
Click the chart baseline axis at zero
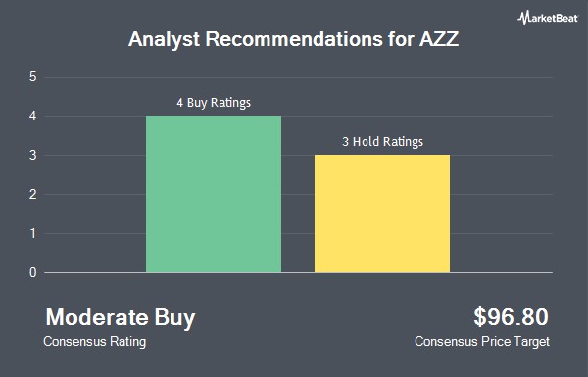point(298,273)
